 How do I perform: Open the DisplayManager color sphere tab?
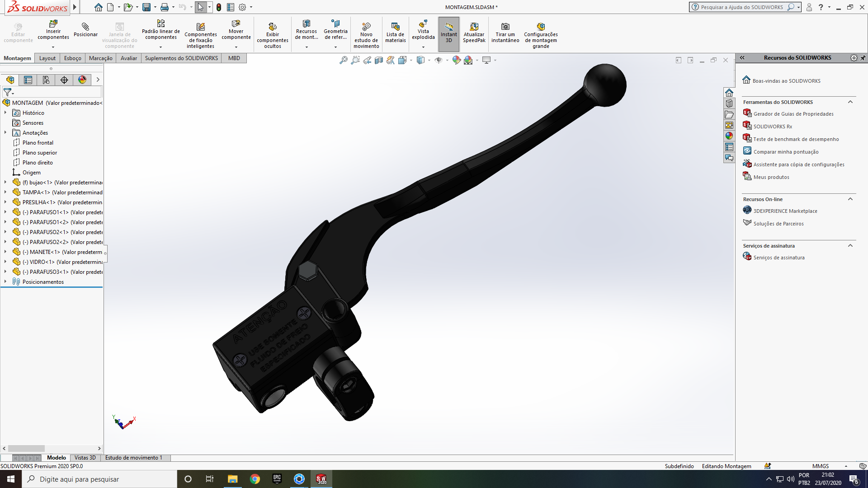tap(82, 80)
